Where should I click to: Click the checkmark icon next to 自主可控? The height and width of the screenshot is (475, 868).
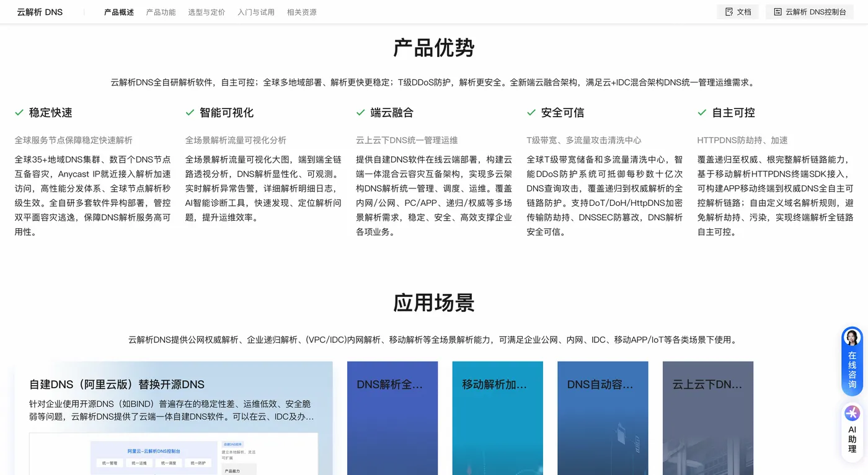702,112
